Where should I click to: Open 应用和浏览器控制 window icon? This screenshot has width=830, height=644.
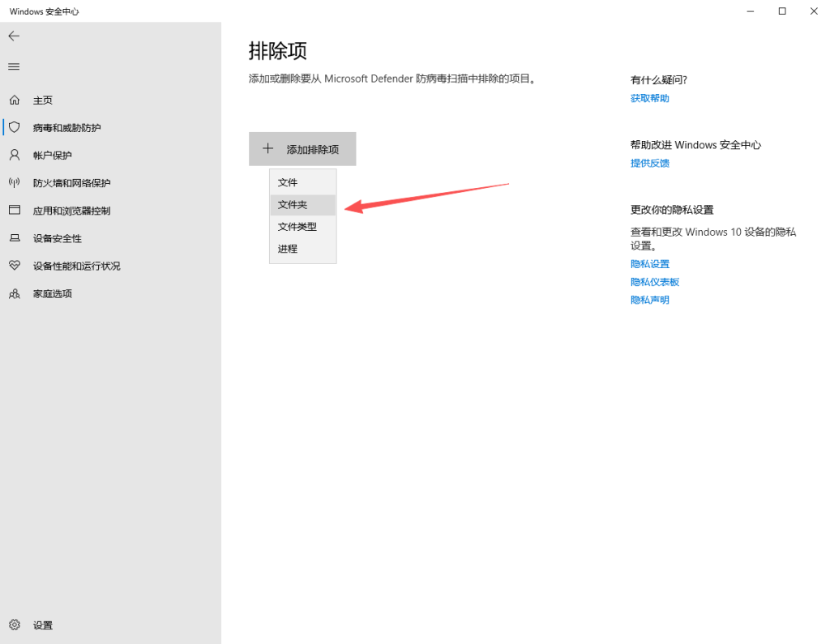pyautogui.click(x=14, y=211)
